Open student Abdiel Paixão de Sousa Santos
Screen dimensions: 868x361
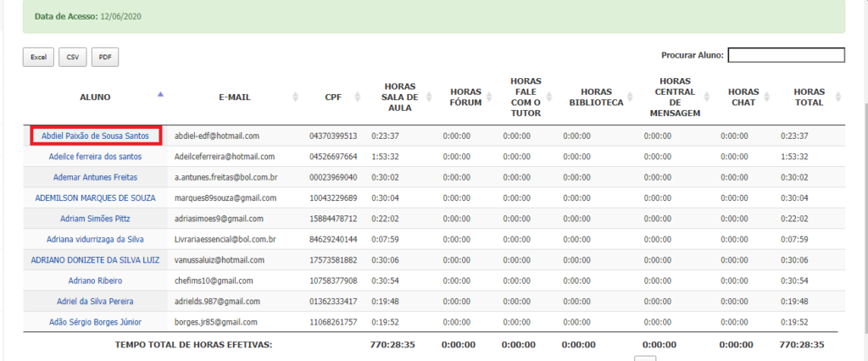pos(95,136)
